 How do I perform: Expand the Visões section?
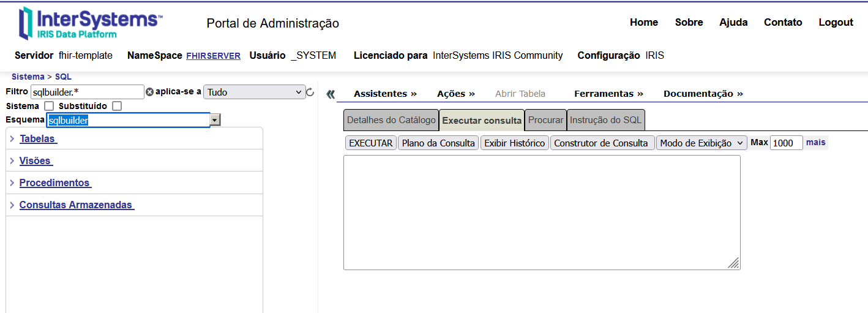point(36,160)
